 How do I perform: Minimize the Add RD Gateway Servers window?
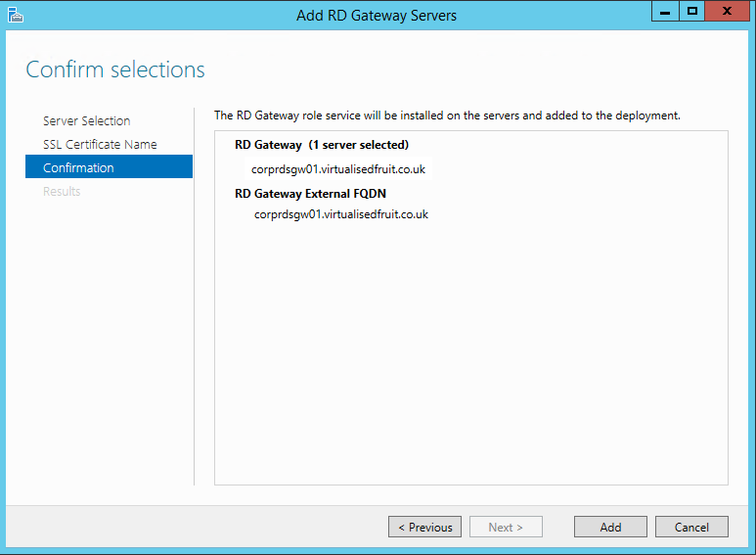pyautogui.click(x=665, y=12)
